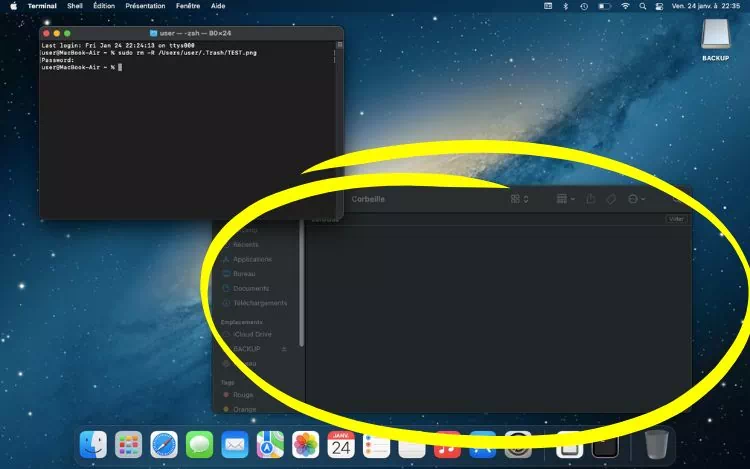Select Téléchargements in the Finder sidebar
750x469 pixels.
(x=259, y=303)
